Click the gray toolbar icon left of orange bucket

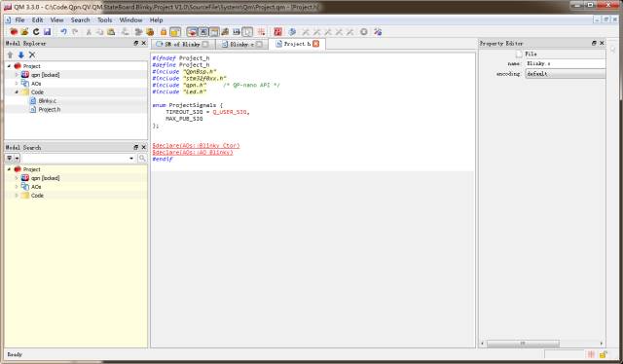point(138,32)
